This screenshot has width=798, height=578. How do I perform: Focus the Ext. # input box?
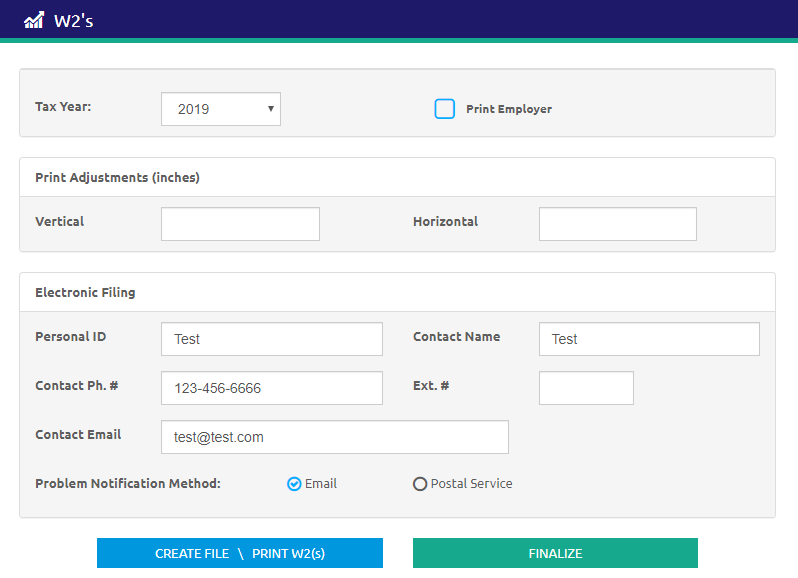click(586, 388)
